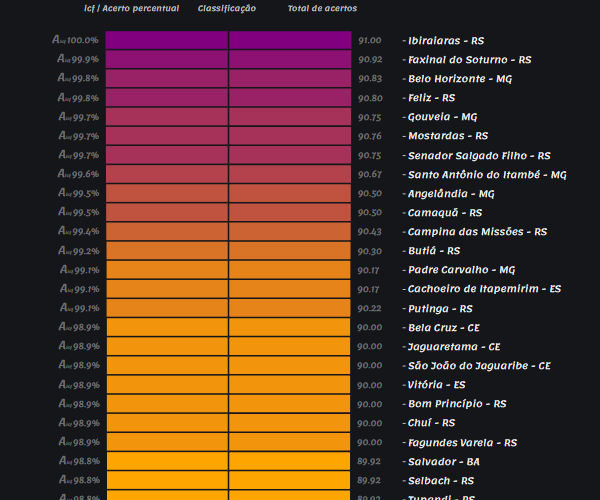This screenshot has width=600, height=500.
Task: Click the 90.67 value for Santo Antônio do Itambé
Action: pyautogui.click(x=370, y=174)
